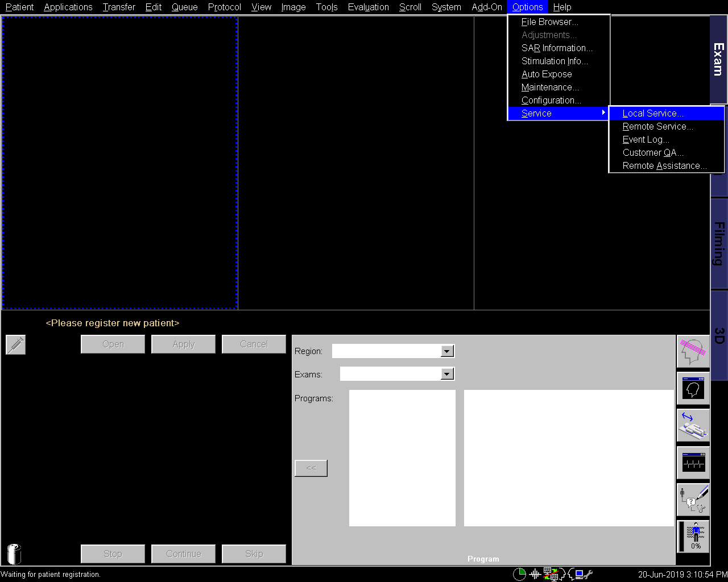Image resolution: width=728 pixels, height=582 pixels.
Task: Click the green pie chart status icon
Action: click(519, 574)
